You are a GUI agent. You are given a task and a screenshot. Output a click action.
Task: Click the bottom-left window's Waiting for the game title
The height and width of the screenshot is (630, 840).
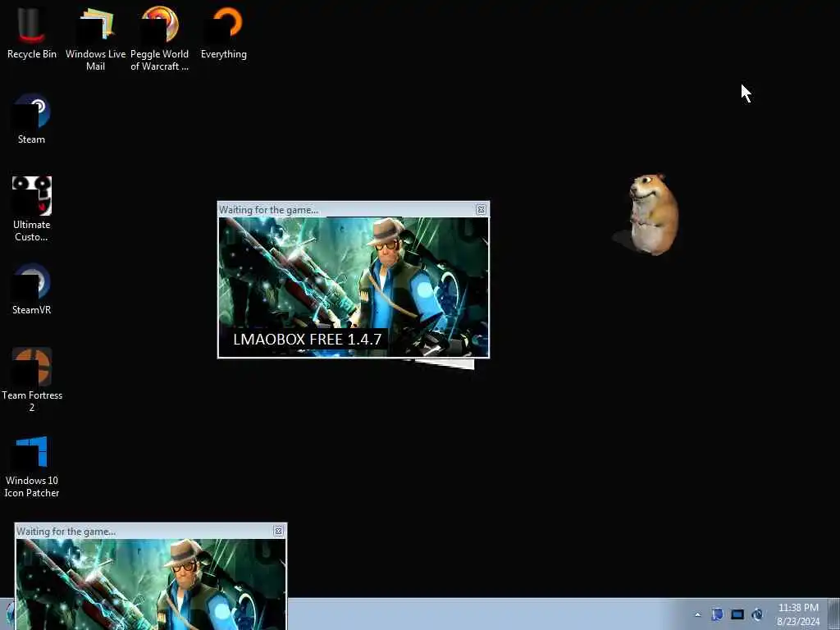[x=66, y=532]
